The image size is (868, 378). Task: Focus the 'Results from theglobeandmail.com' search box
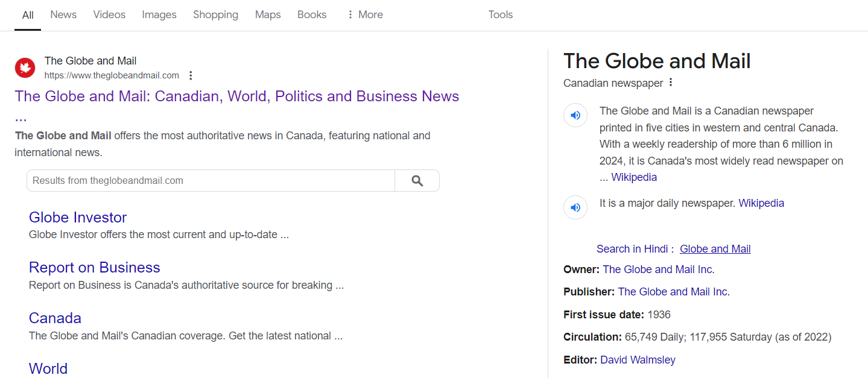[x=211, y=181]
